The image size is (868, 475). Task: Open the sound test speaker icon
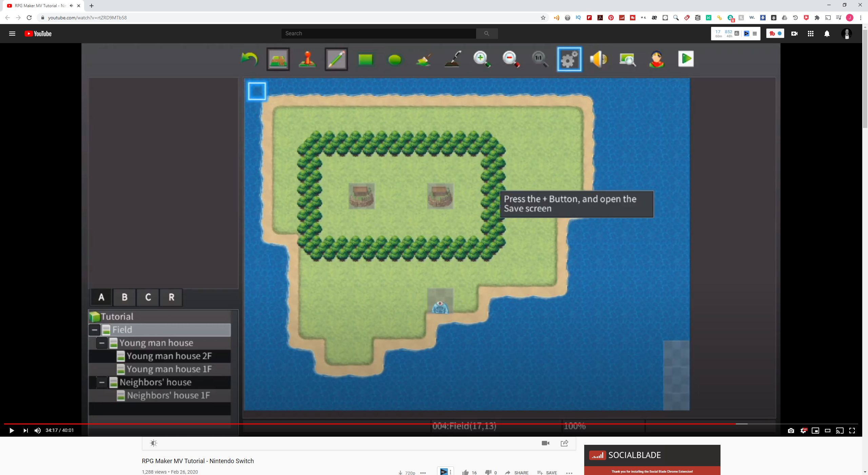click(x=598, y=59)
